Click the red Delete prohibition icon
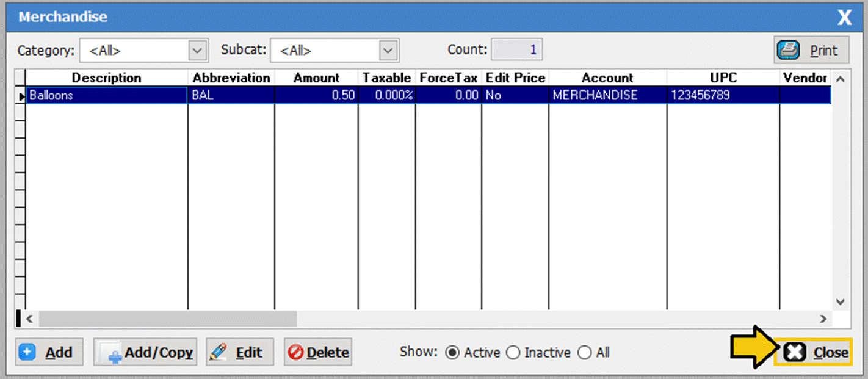 click(x=295, y=353)
